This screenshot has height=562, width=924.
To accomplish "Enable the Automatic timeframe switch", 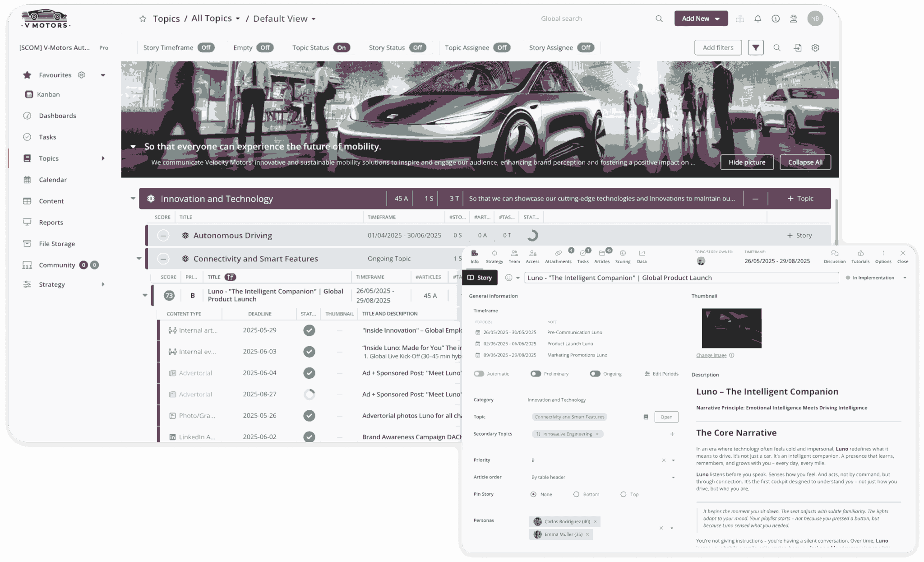I will (x=479, y=374).
